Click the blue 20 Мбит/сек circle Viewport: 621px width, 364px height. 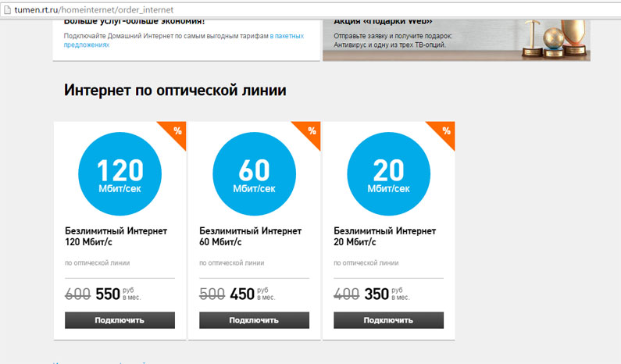coord(388,174)
